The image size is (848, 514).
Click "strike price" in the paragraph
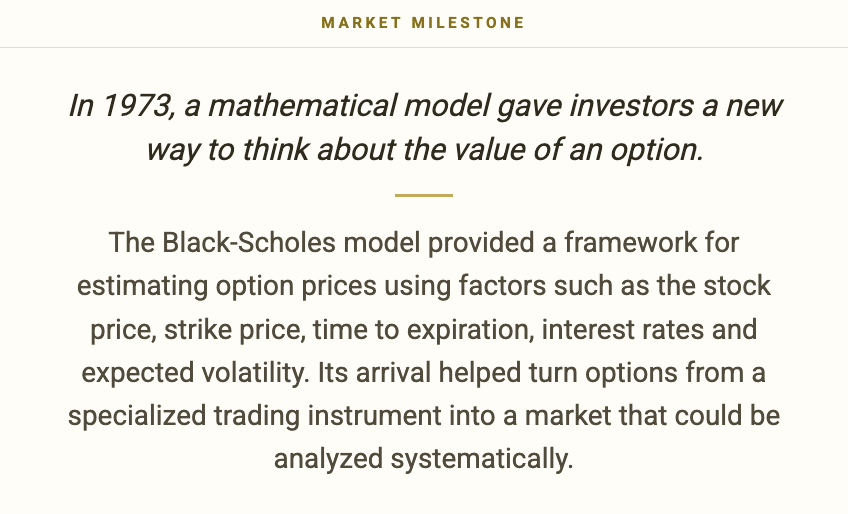[234, 330]
